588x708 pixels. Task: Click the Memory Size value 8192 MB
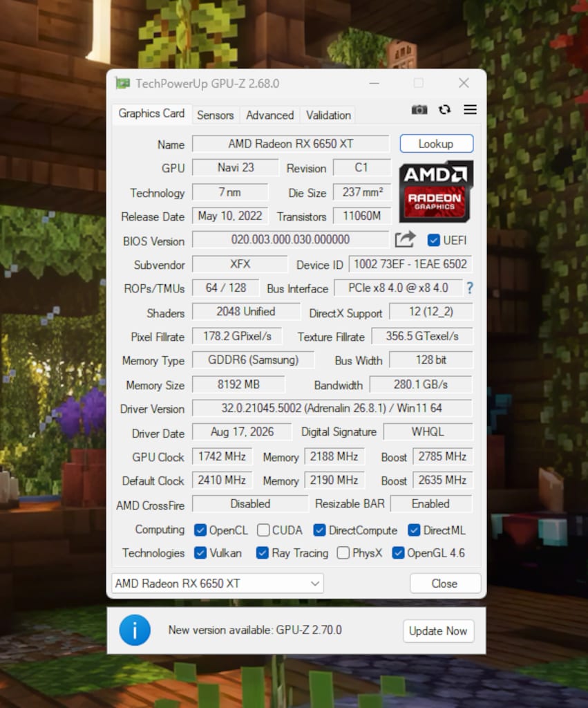tap(238, 384)
